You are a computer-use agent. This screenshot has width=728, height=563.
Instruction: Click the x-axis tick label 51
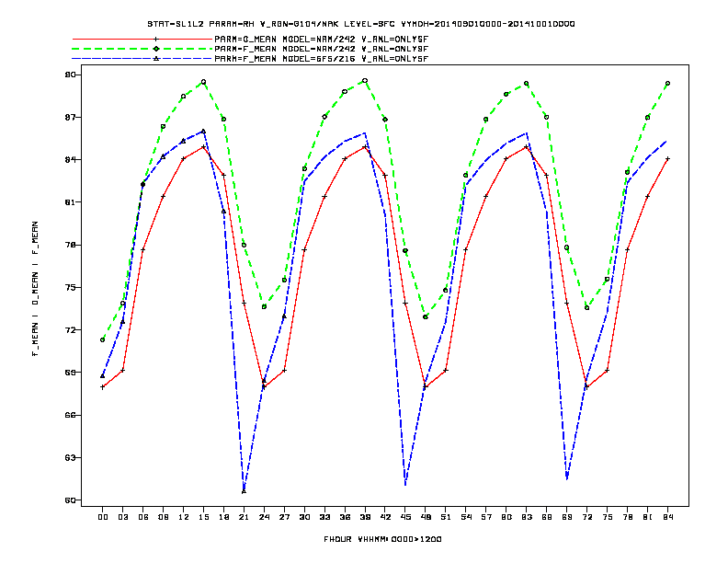pyautogui.click(x=446, y=517)
